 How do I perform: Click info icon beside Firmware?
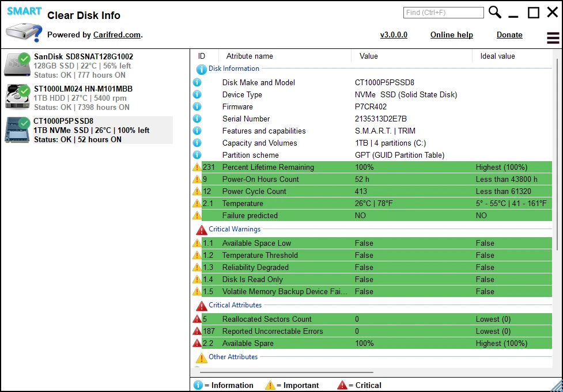[197, 106]
